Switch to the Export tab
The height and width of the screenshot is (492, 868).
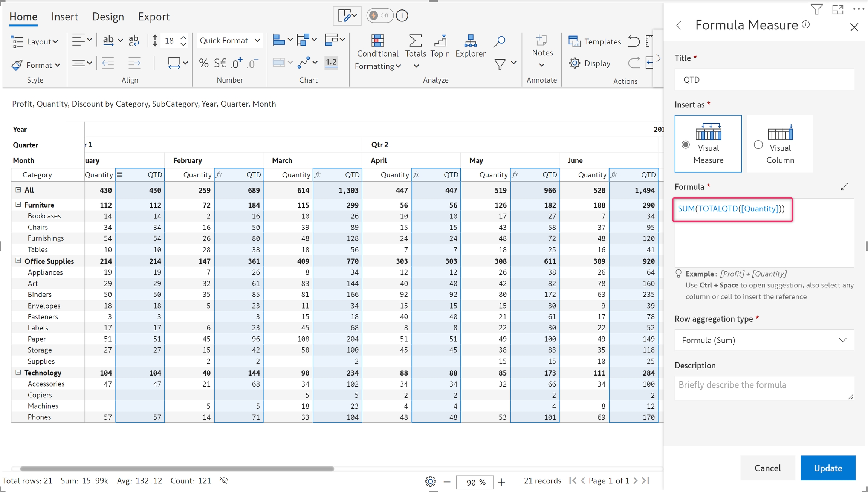153,17
